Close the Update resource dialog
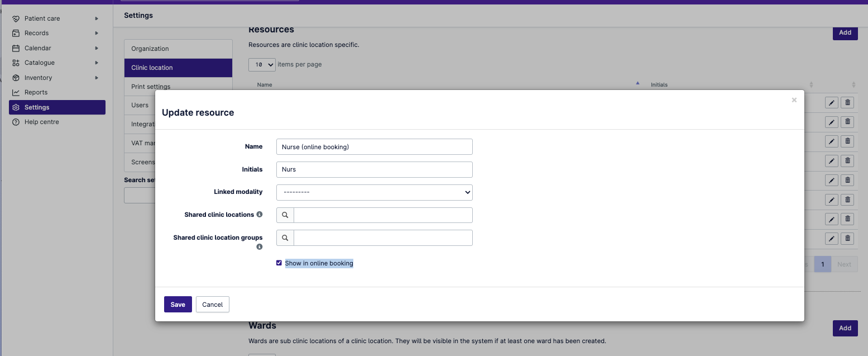 pyautogui.click(x=794, y=100)
